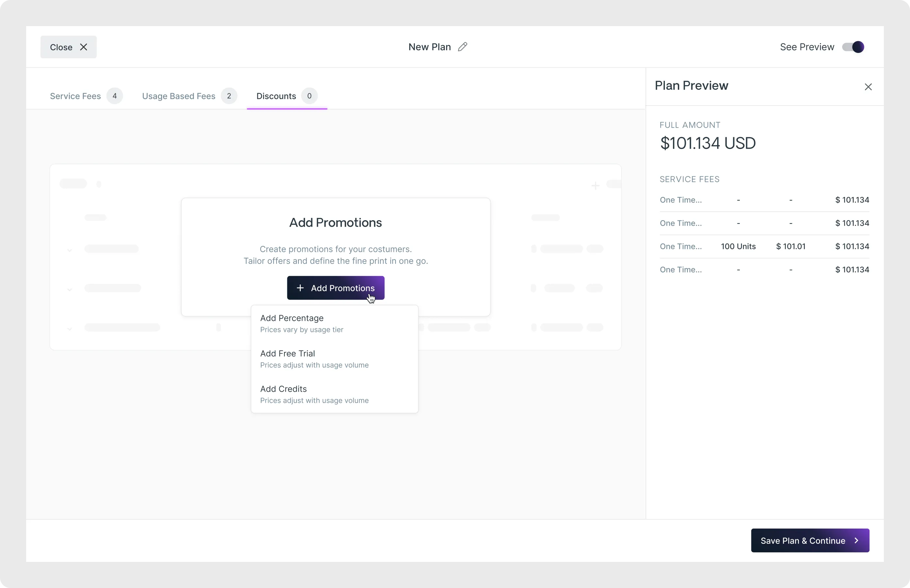Click the Discounts count badge showing 0
910x588 pixels.
309,96
